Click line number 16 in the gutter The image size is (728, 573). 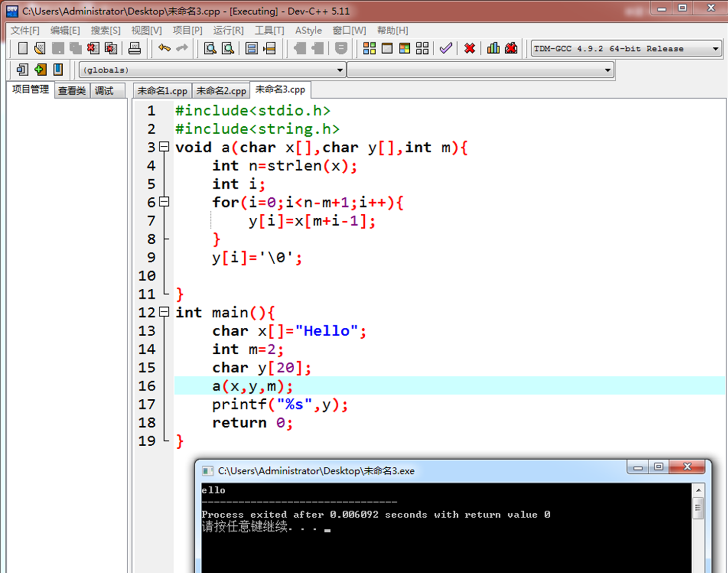click(x=147, y=386)
